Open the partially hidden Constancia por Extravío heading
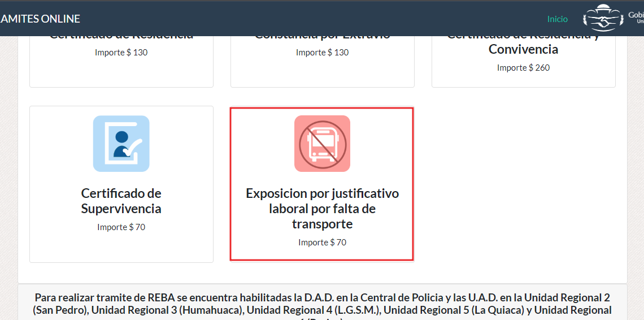This screenshot has width=644, height=320. point(322,37)
